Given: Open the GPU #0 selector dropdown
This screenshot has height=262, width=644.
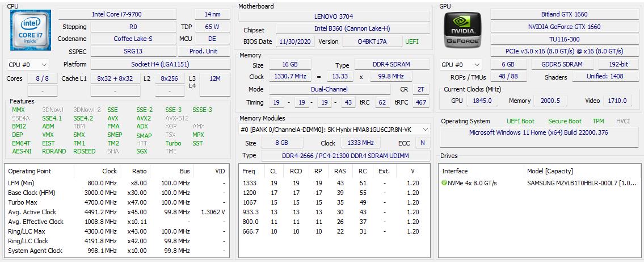Looking at the screenshot, I should (x=461, y=65).
